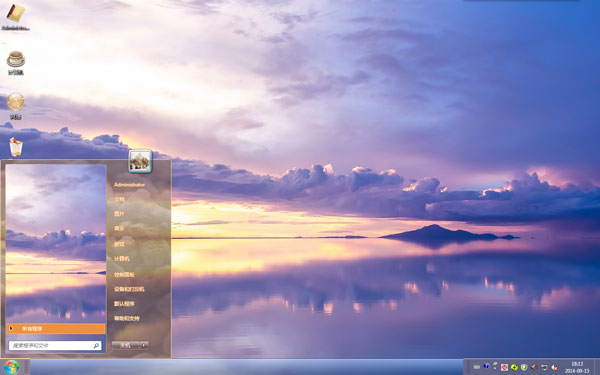This screenshot has height=375, width=600.
Task: Click the Show desktop button at taskbar end
Action: (597, 367)
